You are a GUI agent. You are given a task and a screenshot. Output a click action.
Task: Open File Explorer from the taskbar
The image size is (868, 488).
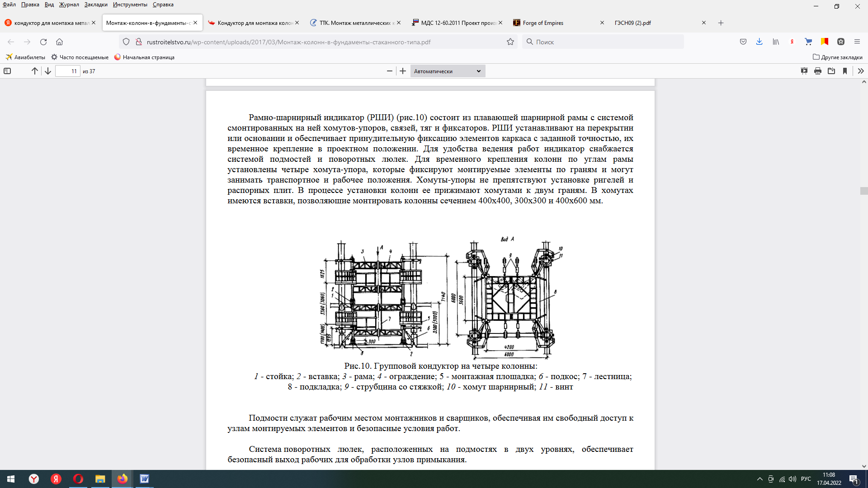point(100,479)
